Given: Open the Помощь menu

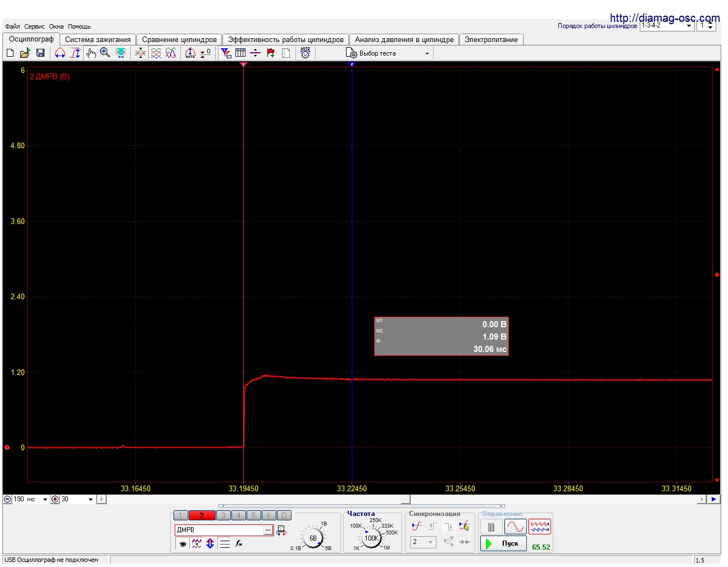Looking at the screenshot, I should (x=79, y=26).
